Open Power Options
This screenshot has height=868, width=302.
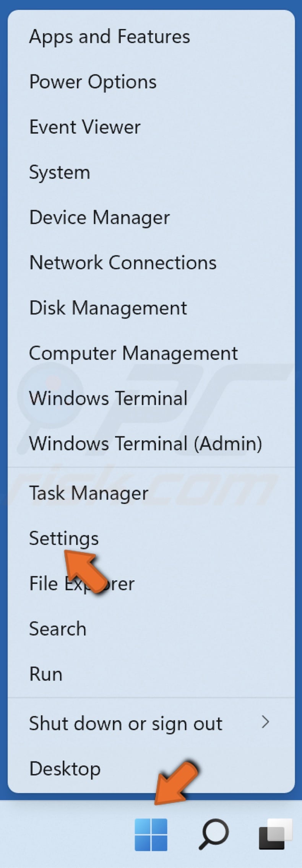(93, 82)
